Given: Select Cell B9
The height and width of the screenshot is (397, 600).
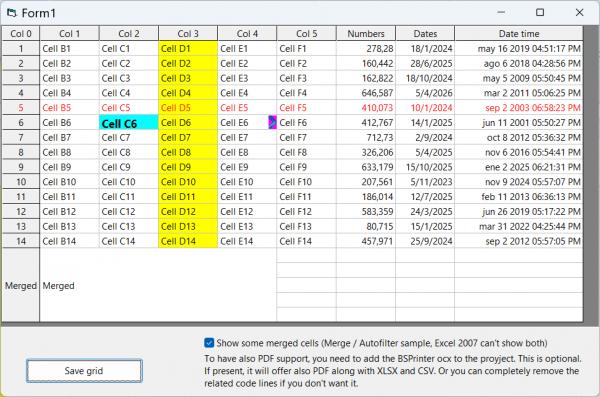Looking at the screenshot, I should pyautogui.click(x=70, y=167).
